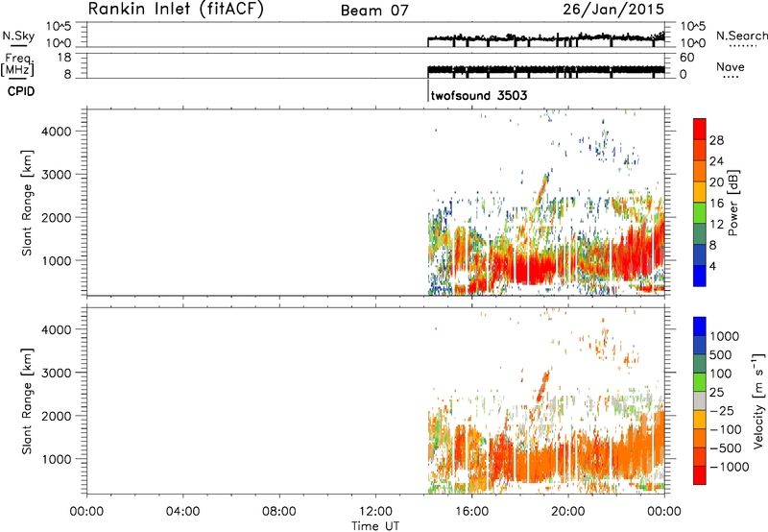Image resolution: width=768 pixels, height=532 pixels.
Task: Click the 'N.Sky' axis label
Action: click(18, 36)
